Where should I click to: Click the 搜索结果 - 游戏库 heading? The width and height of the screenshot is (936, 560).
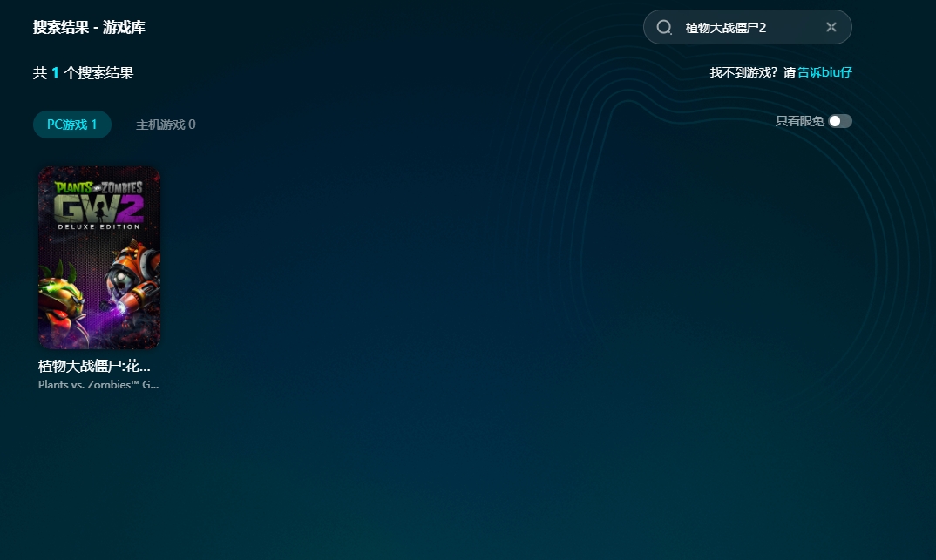[89, 27]
